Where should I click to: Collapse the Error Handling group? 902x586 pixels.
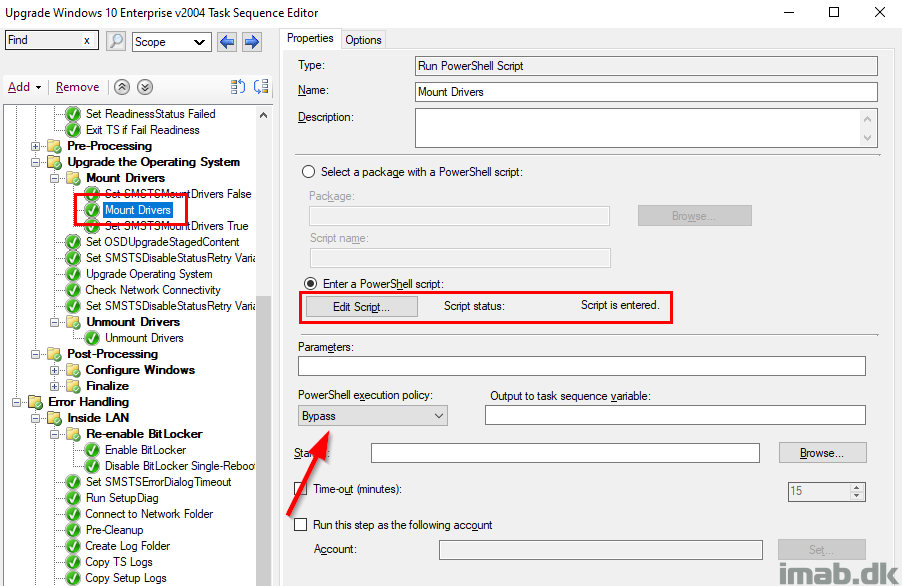pos(17,402)
